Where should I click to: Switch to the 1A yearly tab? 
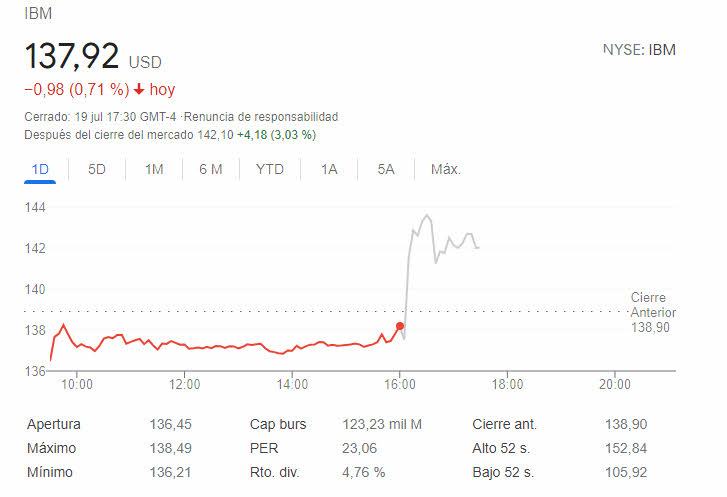tap(329, 169)
